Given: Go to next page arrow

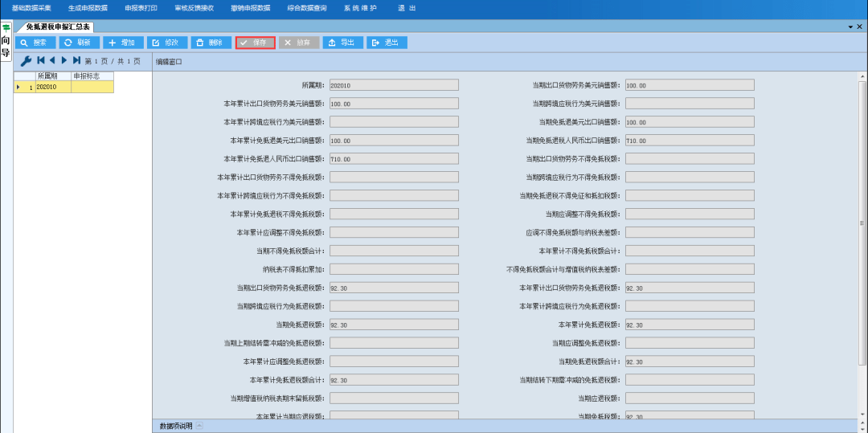Looking at the screenshot, I should [x=64, y=60].
